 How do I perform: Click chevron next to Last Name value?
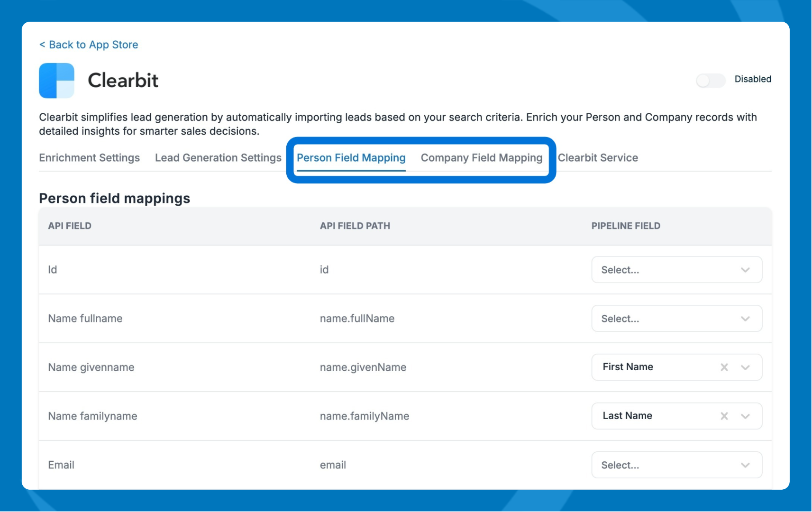pyautogui.click(x=745, y=417)
